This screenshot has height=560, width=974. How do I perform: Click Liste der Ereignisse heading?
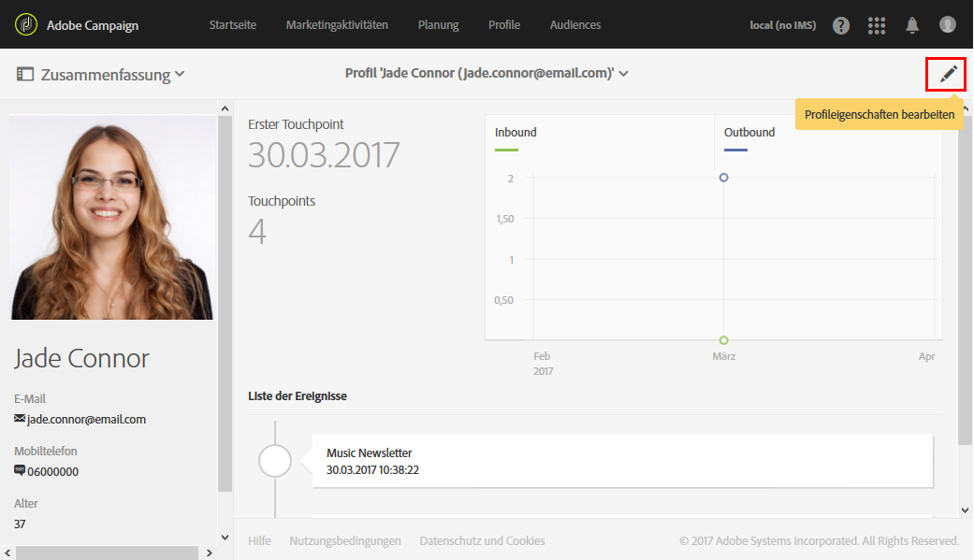(x=297, y=396)
